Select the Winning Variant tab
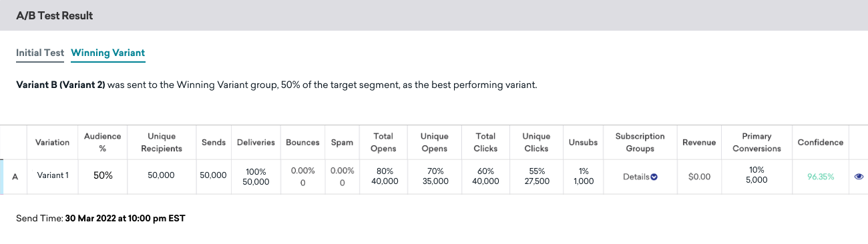 (x=108, y=53)
